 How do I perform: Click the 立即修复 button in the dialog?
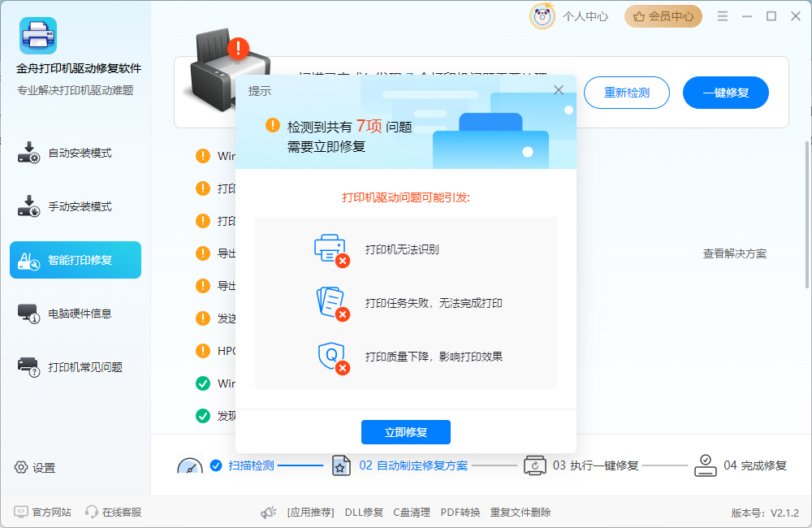click(405, 432)
